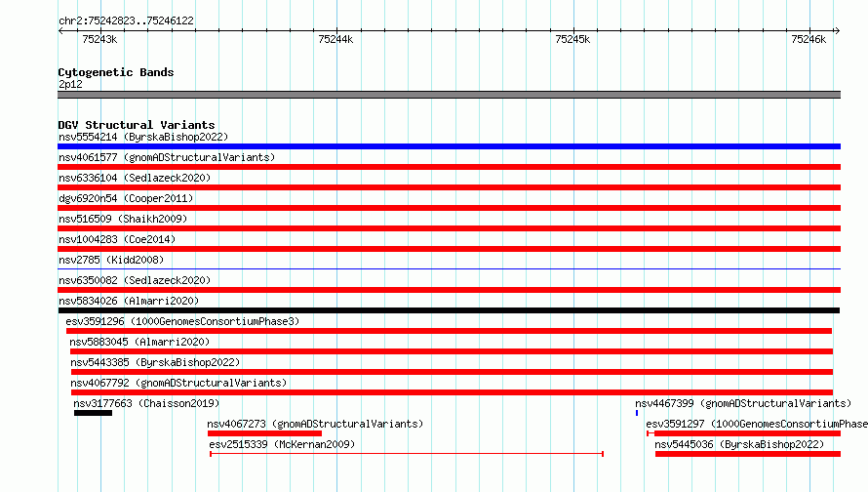Click the red nsv6336104 variant bar
Viewport: 868px width, 492px height.
tap(449, 187)
